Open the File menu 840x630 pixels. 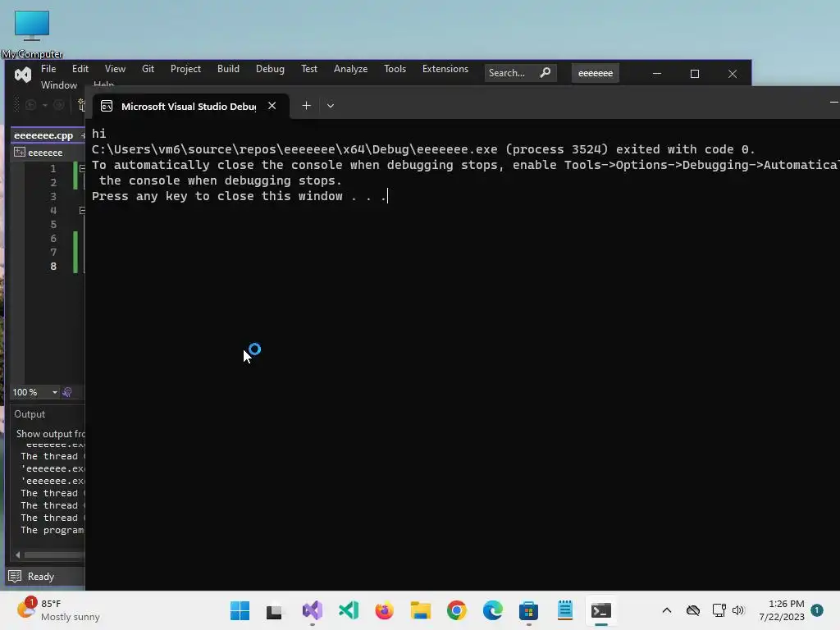click(48, 69)
